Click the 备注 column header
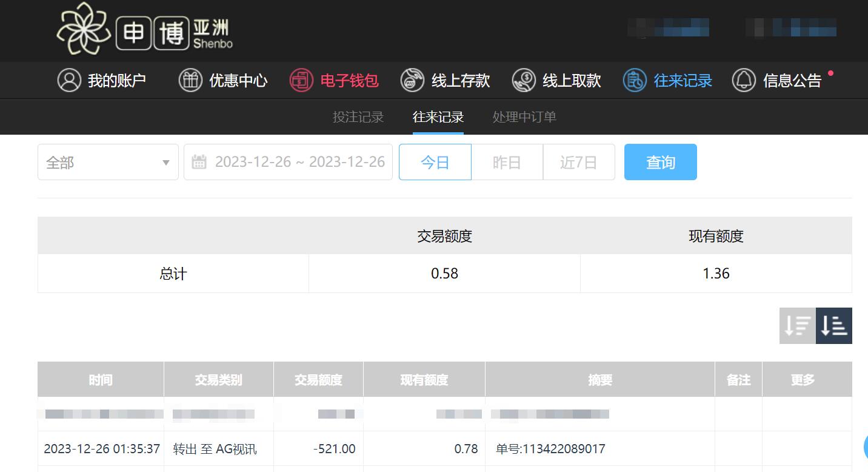868x472 pixels. point(738,380)
